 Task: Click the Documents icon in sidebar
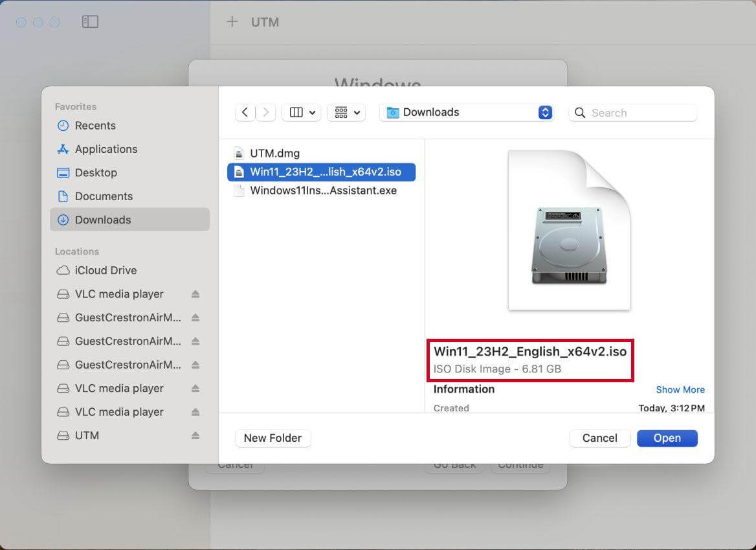coord(63,196)
